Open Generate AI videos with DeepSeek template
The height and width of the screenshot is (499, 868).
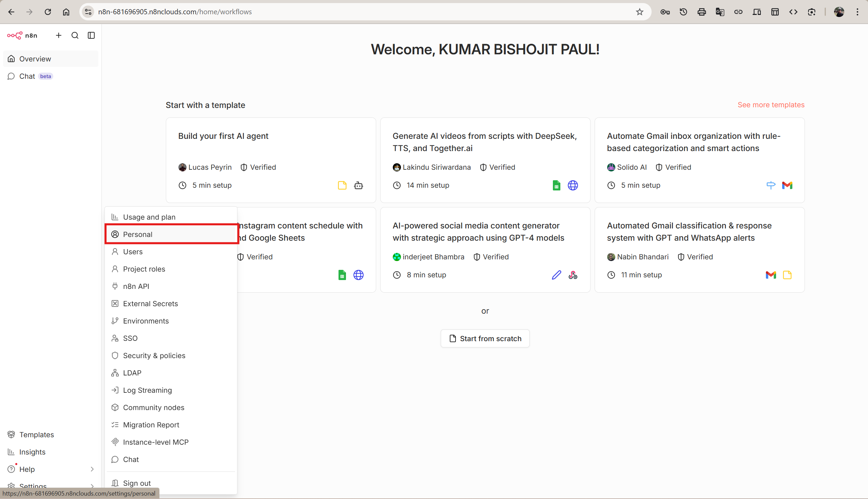pyautogui.click(x=485, y=160)
